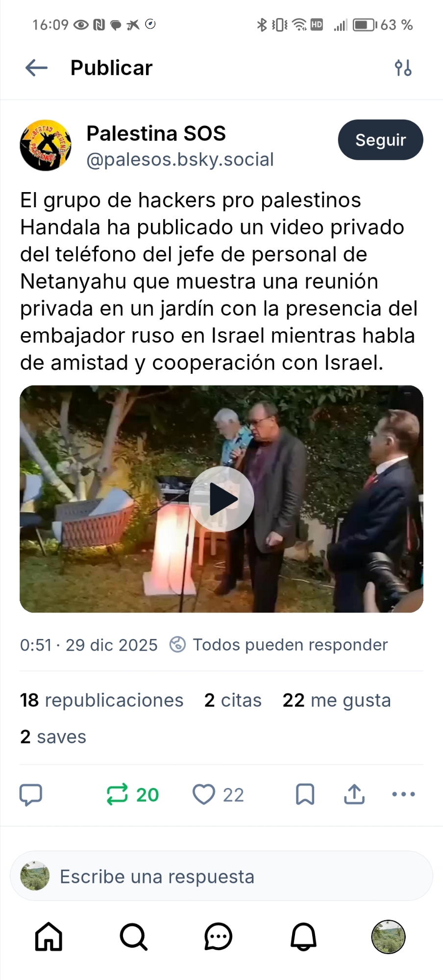This screenshot has height=980, width=443.
Task: Share the post via share icon
Action: click(x=354, y=794)
